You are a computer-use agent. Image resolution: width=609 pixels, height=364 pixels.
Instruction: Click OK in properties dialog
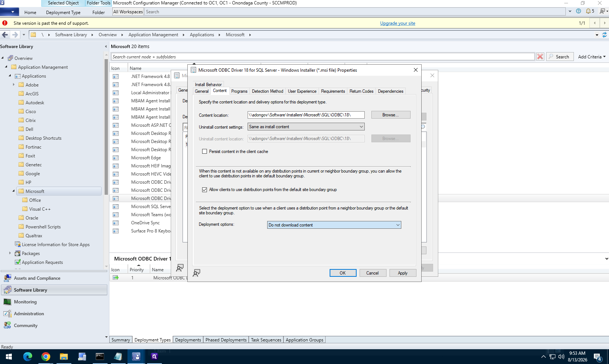[x=343, y=273]
